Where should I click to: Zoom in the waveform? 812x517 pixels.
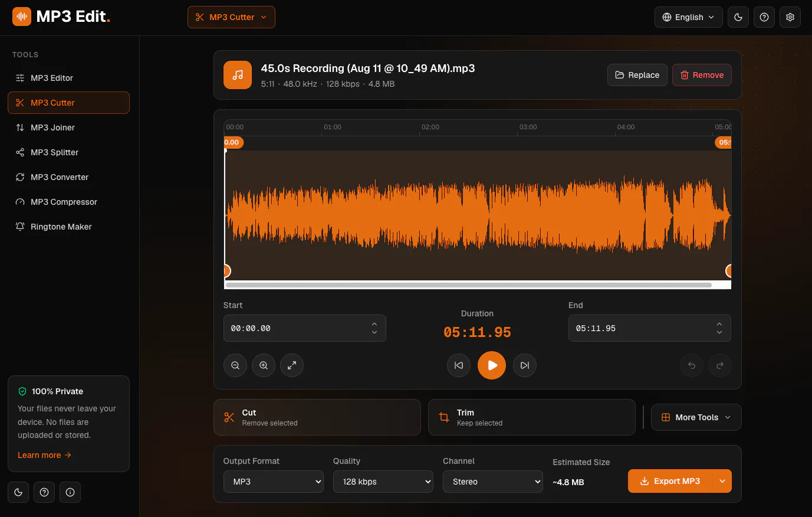tap(264, 365)
